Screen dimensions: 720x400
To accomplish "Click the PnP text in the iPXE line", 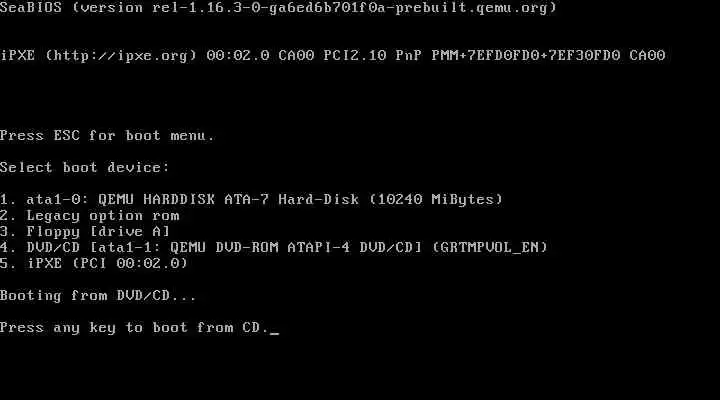I will pos(408,56).
